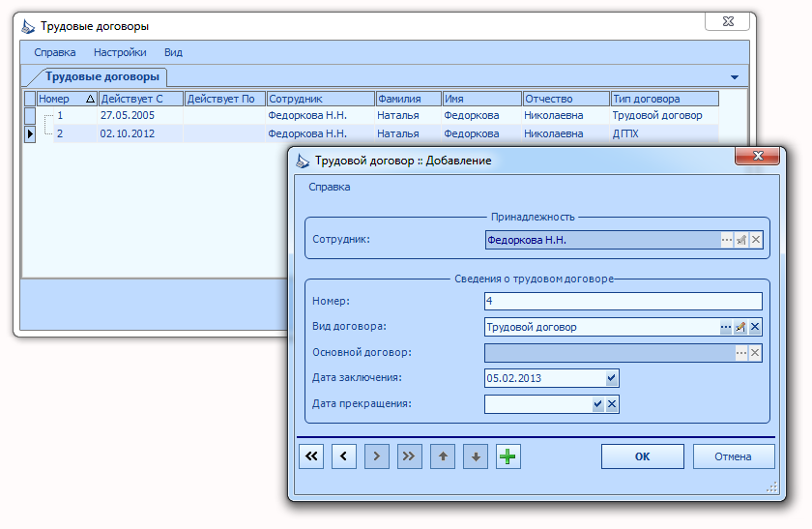
Task: Go to next record button
Action: tap(376, 456)
